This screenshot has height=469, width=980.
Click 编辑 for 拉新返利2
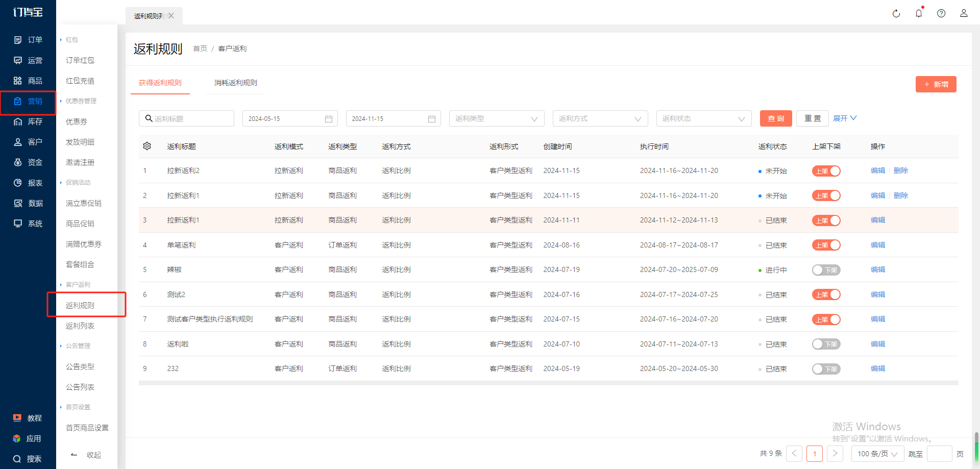[878, 170]
